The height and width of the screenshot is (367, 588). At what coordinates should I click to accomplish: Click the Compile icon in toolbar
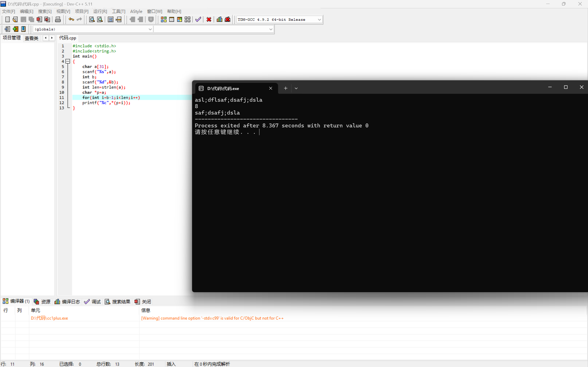pyautogui.click(x=164, y=20)
